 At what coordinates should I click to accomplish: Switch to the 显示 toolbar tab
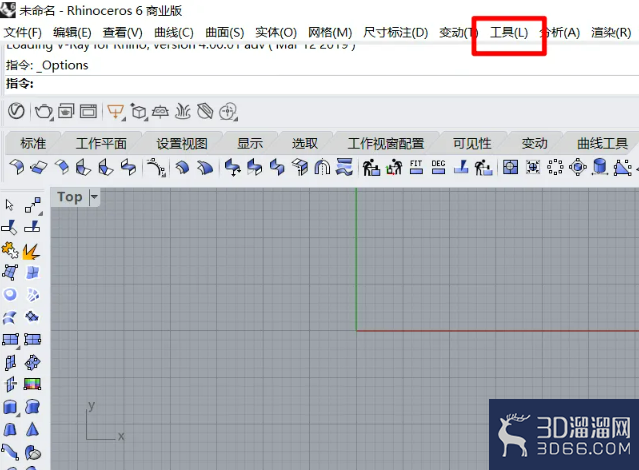(x=250, y=143)
